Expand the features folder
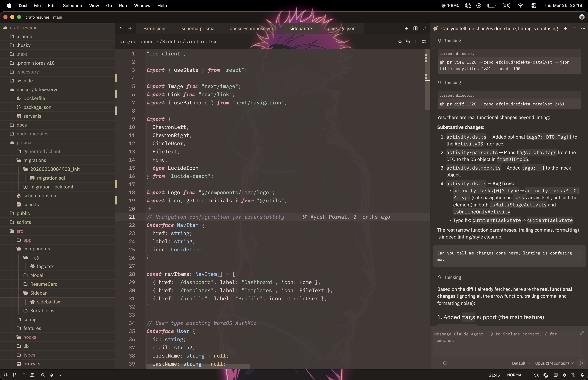 tap(32, 328)
